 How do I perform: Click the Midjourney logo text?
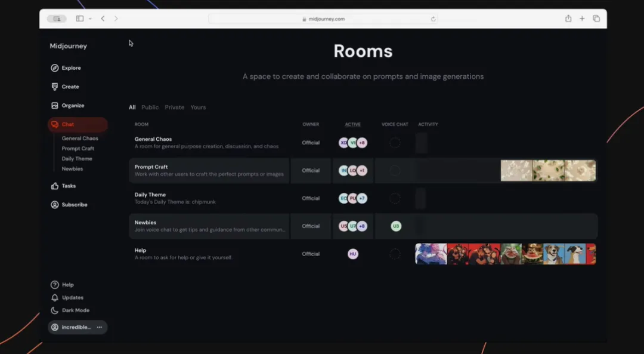(68, 46)
